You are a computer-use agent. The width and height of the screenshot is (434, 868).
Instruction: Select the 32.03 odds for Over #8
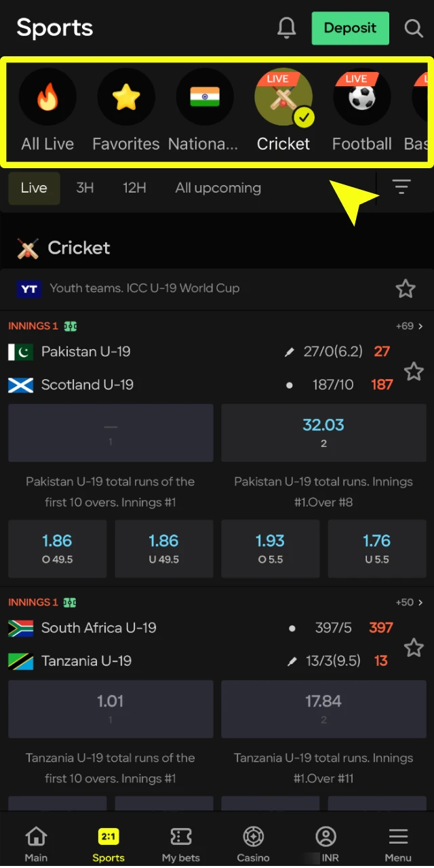tap(323, 433)
